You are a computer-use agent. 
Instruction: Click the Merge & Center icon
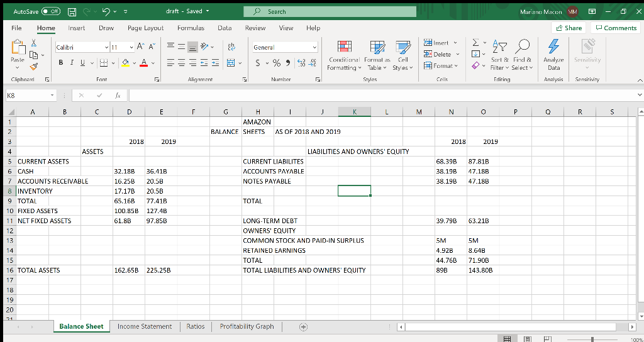click(230, 63)
